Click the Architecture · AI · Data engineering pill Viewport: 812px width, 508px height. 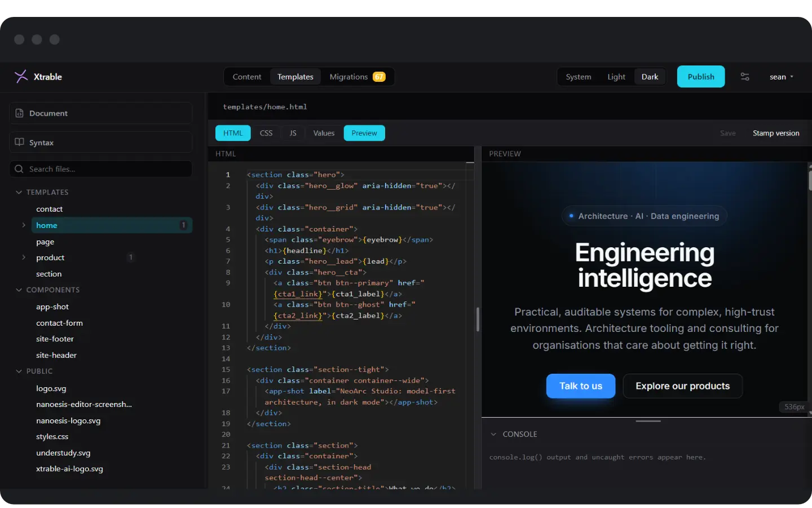coord(645,216)
